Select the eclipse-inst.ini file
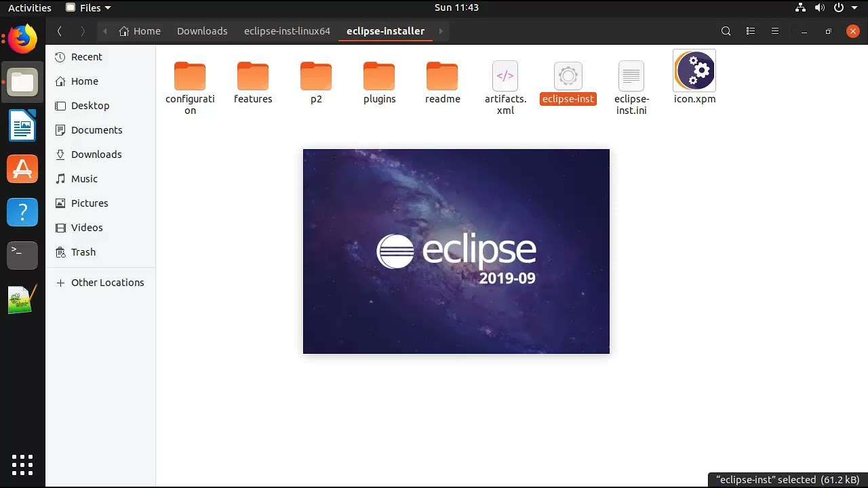Screen dimensions: 868x488 tap(631, 87)
